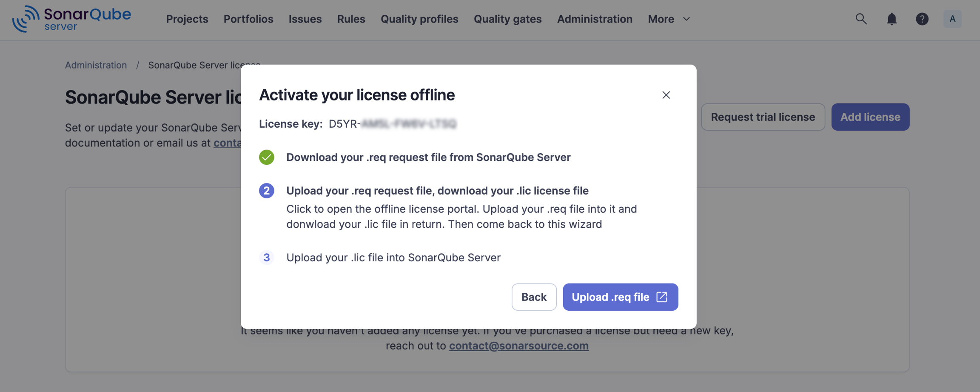Click the License key value text
The width and height of the screenshot is (980, 392).
[393, 124]
